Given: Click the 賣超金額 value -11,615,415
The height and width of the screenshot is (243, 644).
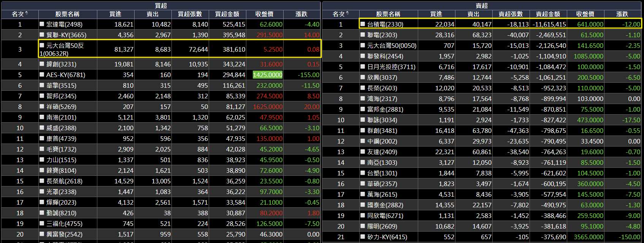Looking at the screenshot, I should (x=549, y=24).
